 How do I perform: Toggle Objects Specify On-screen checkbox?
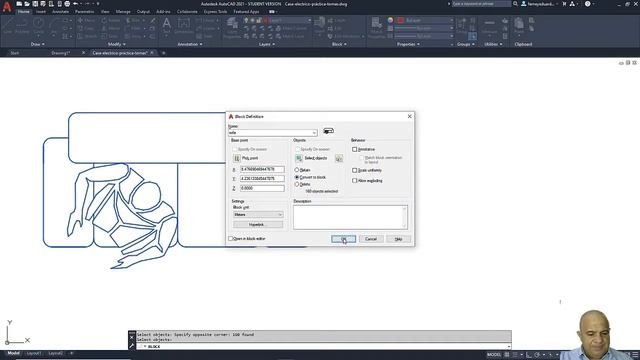tap(298, 149)
